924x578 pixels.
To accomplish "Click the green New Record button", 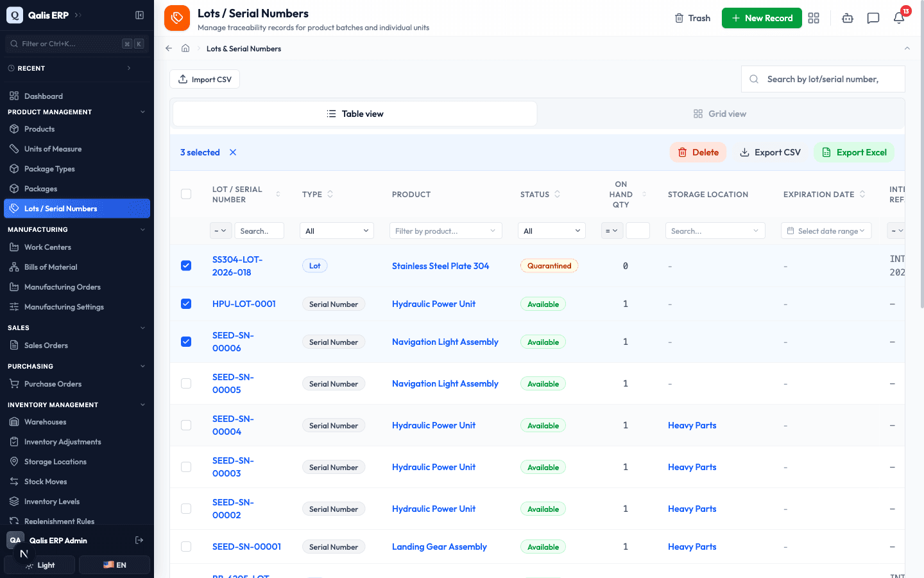I will pos(762,18).
